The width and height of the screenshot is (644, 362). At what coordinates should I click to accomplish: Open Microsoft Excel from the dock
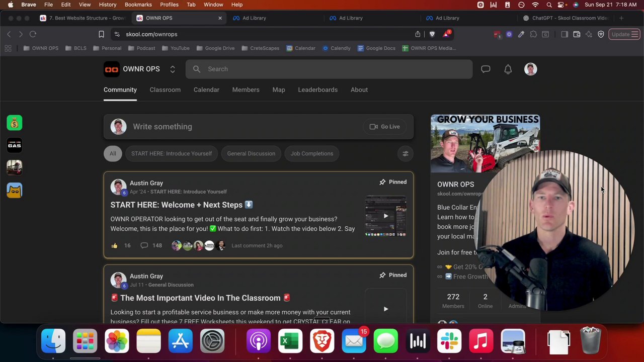click(x=290, y=341)
